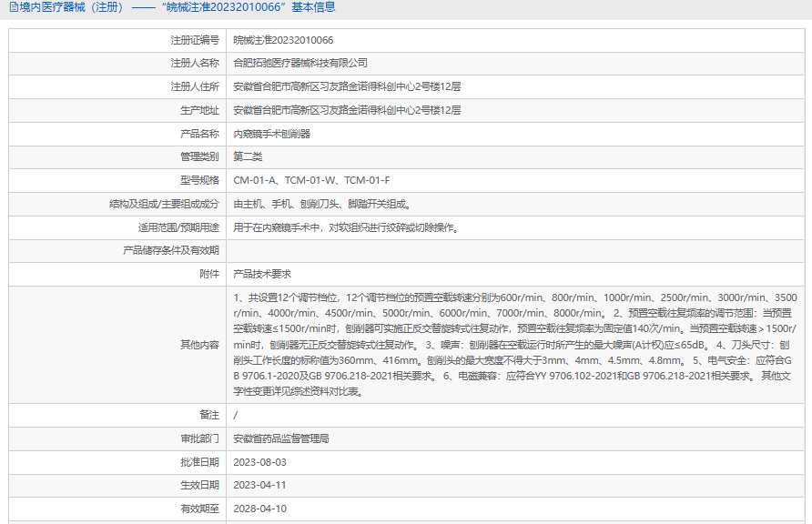The image size is (812, 524).
Task: Select the 型号规格 label
Action: [200, 180]
